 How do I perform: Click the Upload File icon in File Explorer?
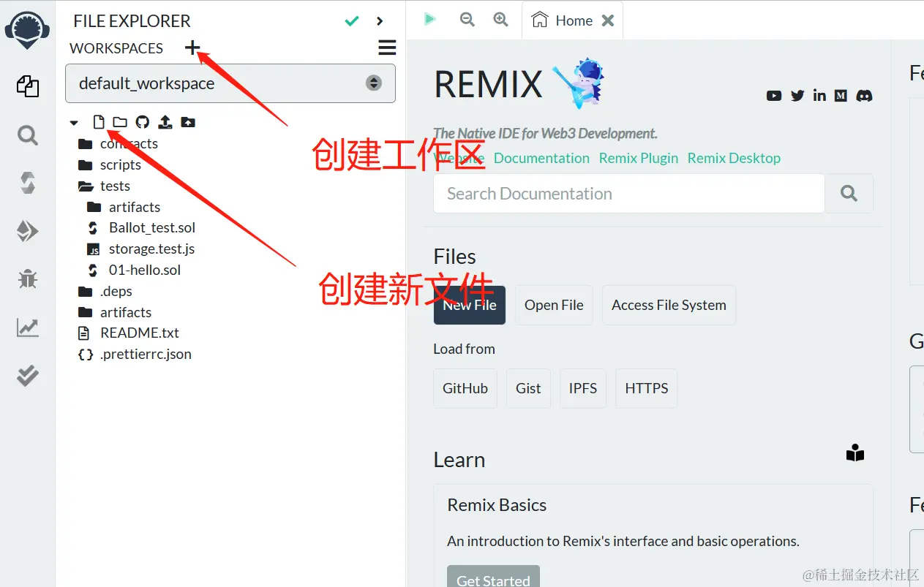point(165,121)
